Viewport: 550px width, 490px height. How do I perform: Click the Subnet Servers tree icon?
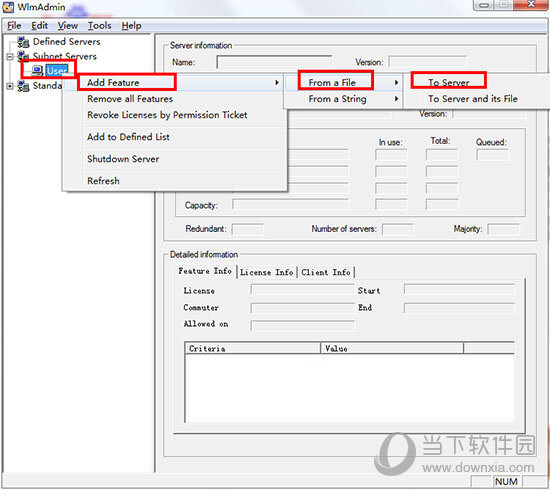[x=24, y=55]
